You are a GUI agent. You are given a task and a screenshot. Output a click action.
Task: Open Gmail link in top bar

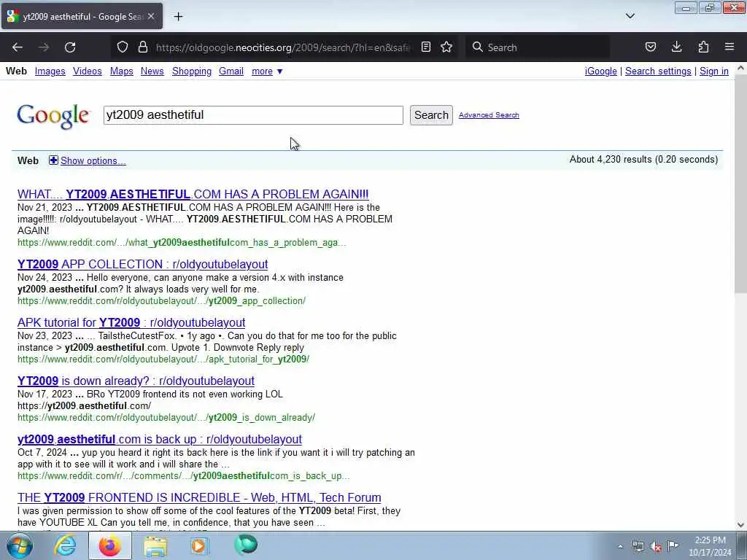(231, 71)
